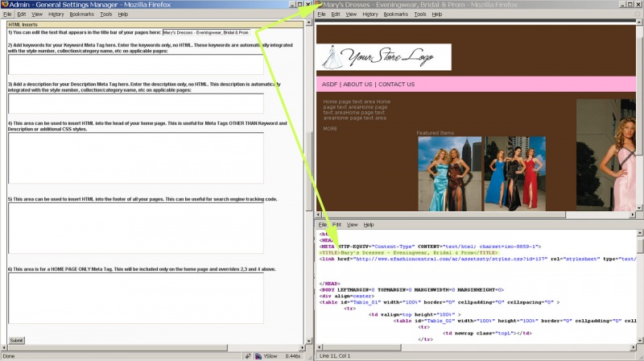Viewport: 644px width, 361px height.
Task: Open History menu in Admin Firefox window
Action: 56,14
